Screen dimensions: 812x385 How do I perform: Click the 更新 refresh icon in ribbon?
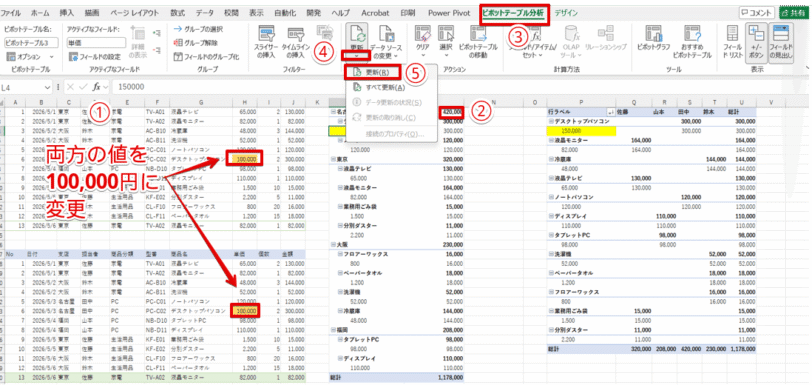pos(357,34)
